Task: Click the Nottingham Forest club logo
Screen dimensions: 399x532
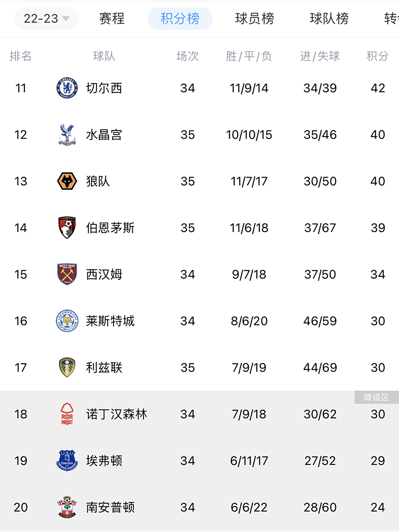Action: (67, 414)
